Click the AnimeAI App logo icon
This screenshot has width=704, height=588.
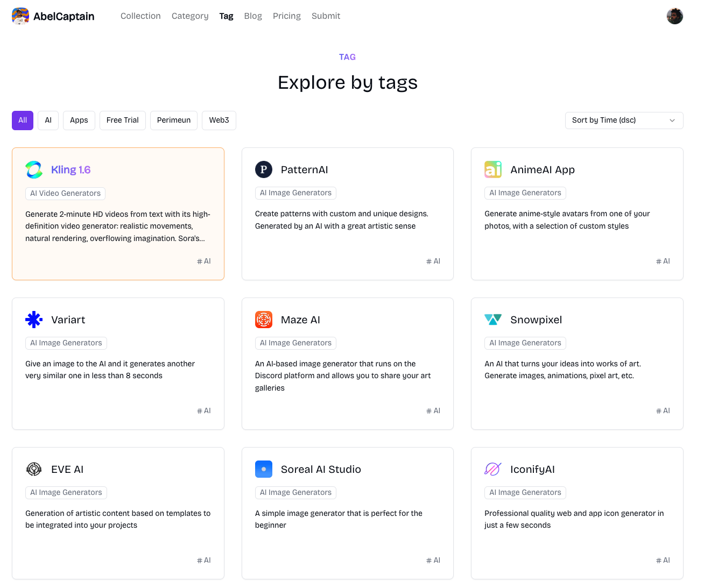[493, 169]
